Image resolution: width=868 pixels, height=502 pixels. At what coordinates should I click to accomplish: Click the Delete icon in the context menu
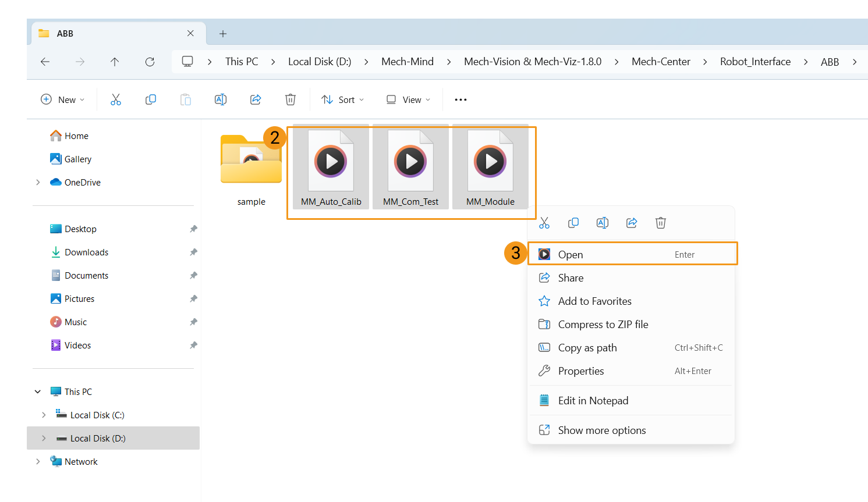661,223
